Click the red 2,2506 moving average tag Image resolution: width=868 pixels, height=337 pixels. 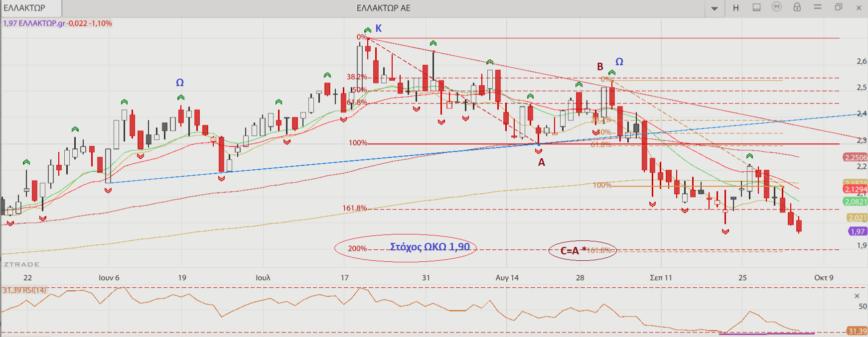point(855,157)
